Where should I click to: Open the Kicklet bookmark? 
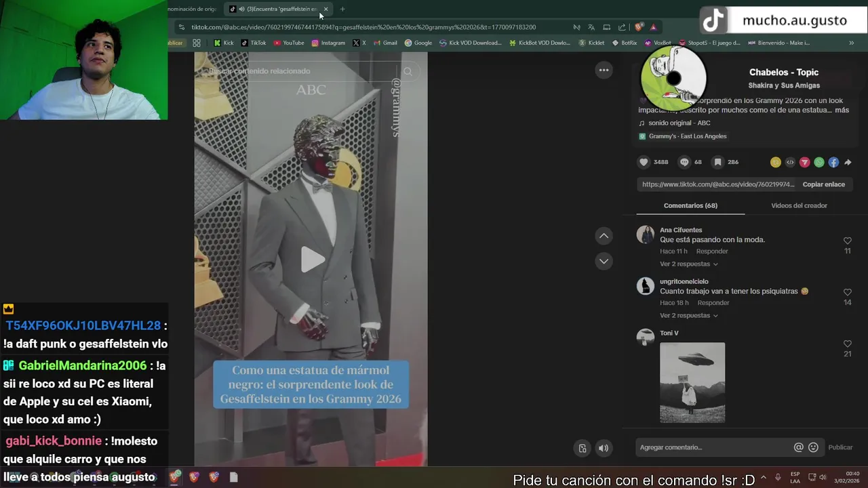coord(591,43)
